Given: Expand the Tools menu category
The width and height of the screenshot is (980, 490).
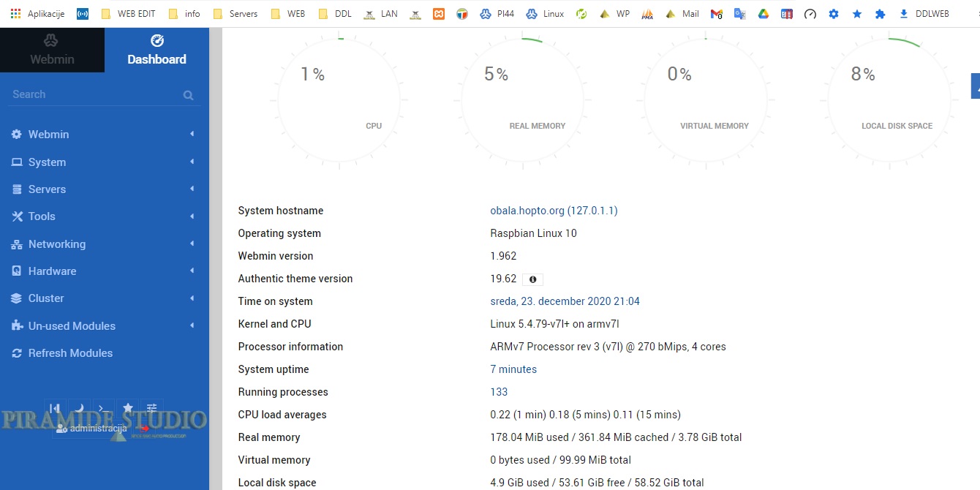Looking at the screenshot, I should [105, 216].
